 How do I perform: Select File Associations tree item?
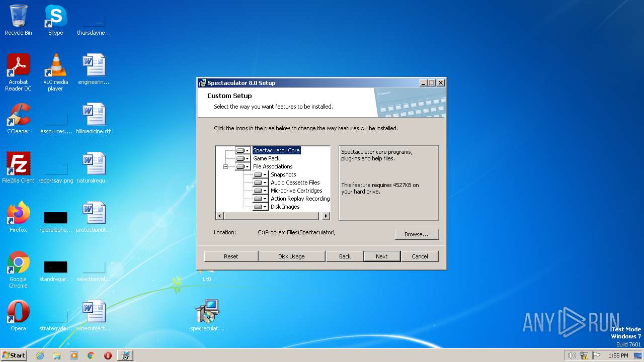pos(273,166)
